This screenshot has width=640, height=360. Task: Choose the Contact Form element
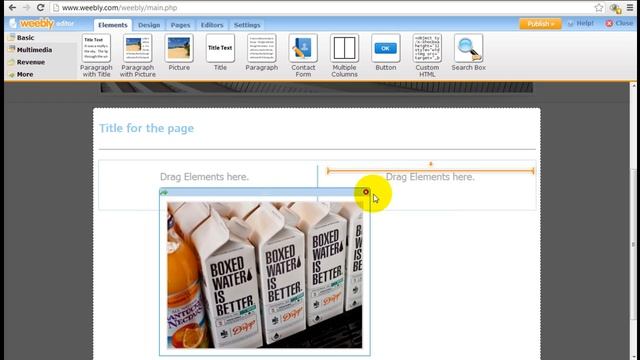point(303,56)
